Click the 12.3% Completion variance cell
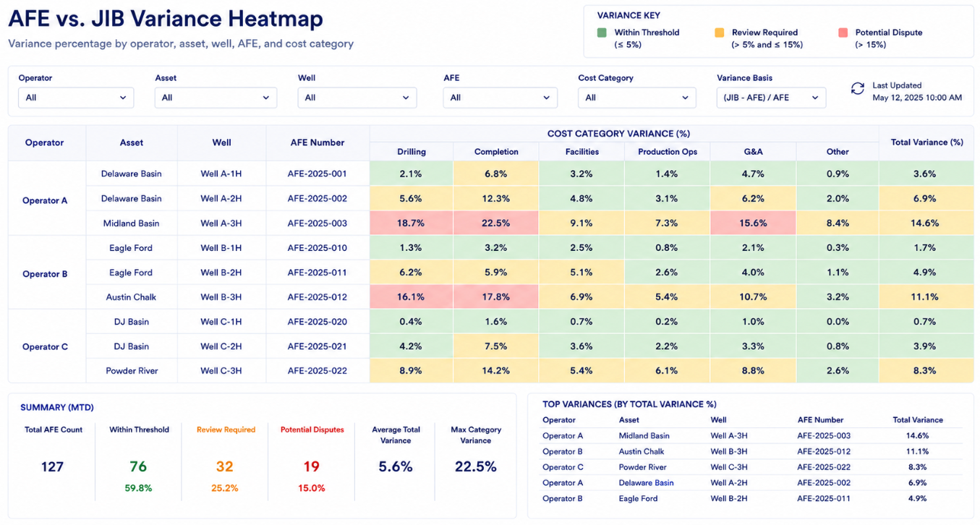Screen dimensions: 980x525 [x=496, y=199]
